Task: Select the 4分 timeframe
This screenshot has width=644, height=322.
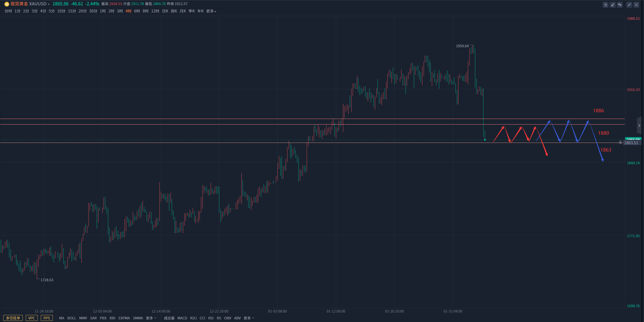Action: coord(43,11)
